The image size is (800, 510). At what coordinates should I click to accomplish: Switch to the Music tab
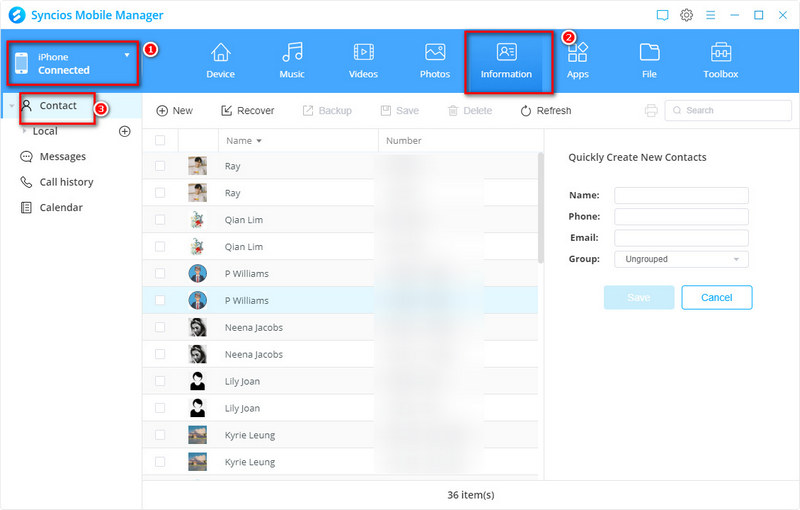pyautogui.click(x=292, y=61)
